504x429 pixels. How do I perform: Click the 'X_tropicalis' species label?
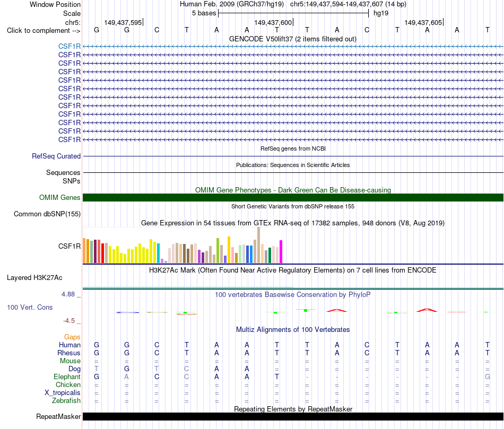[63, 393]
